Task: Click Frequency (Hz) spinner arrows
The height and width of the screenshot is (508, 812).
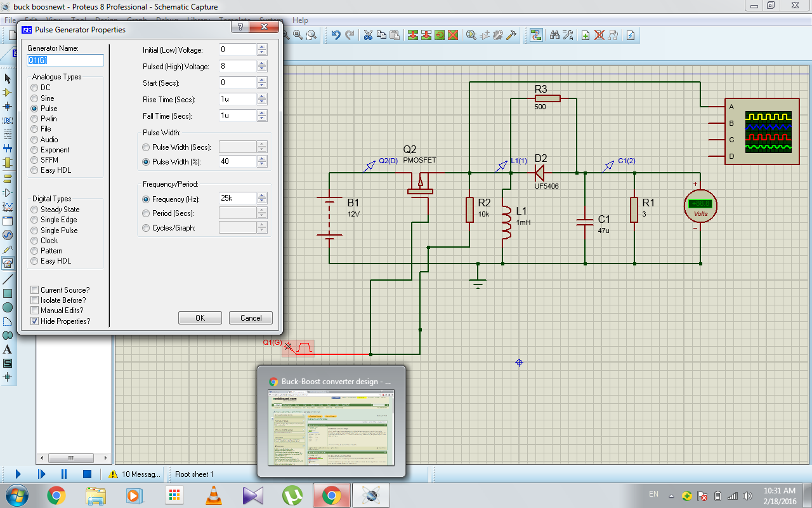Action: 262,199
